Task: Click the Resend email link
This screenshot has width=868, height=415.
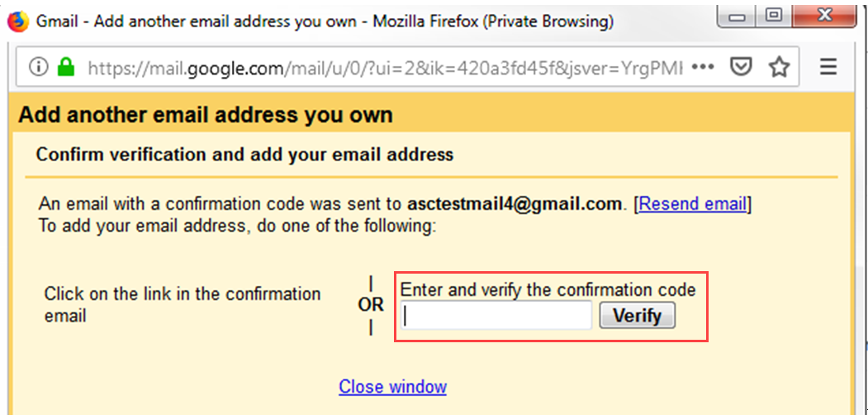Action: click(x=692, y=203)
